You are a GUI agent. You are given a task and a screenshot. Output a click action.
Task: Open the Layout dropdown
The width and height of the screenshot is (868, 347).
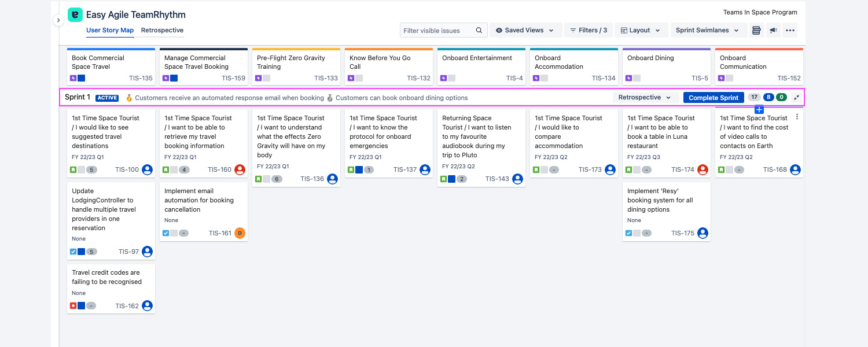(x=640, y=31)
